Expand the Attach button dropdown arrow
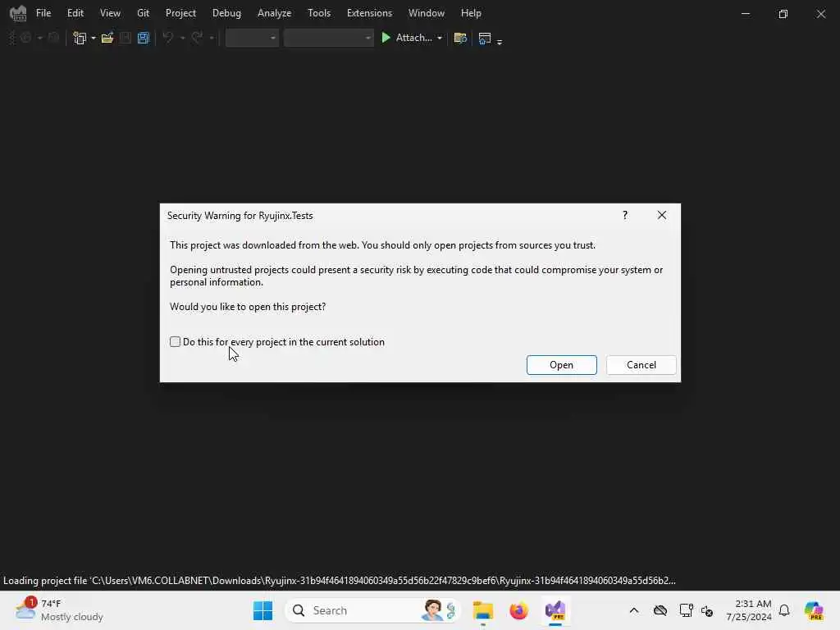This screenshot has height=630, width=840. 440,38
